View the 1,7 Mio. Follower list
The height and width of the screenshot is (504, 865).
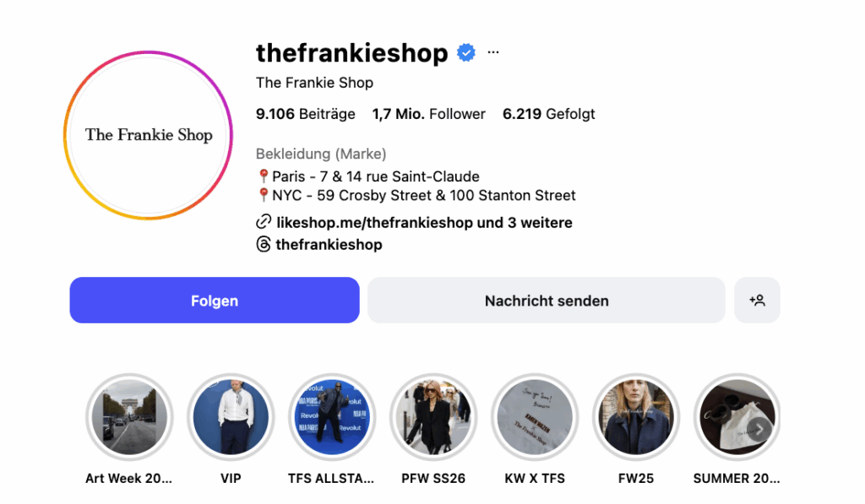click(428, 114)
